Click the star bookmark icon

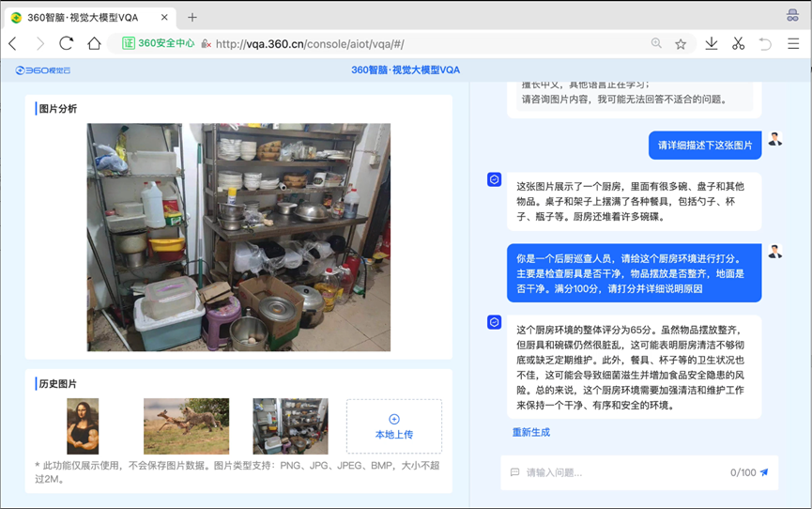pos(681,43)
